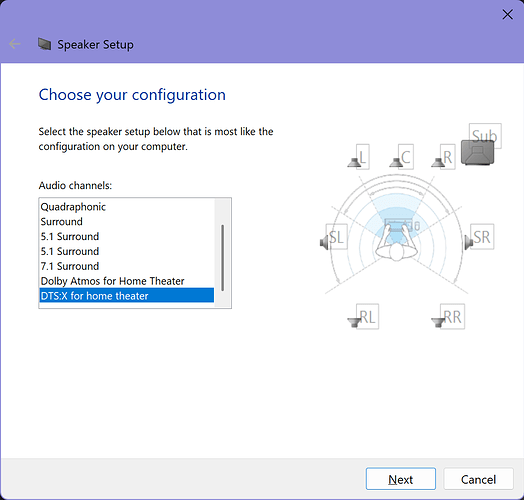The height and width of the screenshot is (500, 524).
Task: Click the Next button
Action: point(401,479)
